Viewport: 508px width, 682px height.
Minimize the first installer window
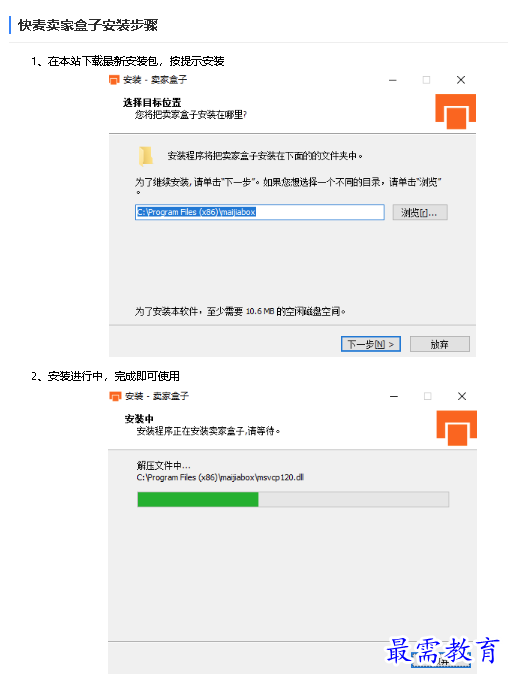[392, 80]
